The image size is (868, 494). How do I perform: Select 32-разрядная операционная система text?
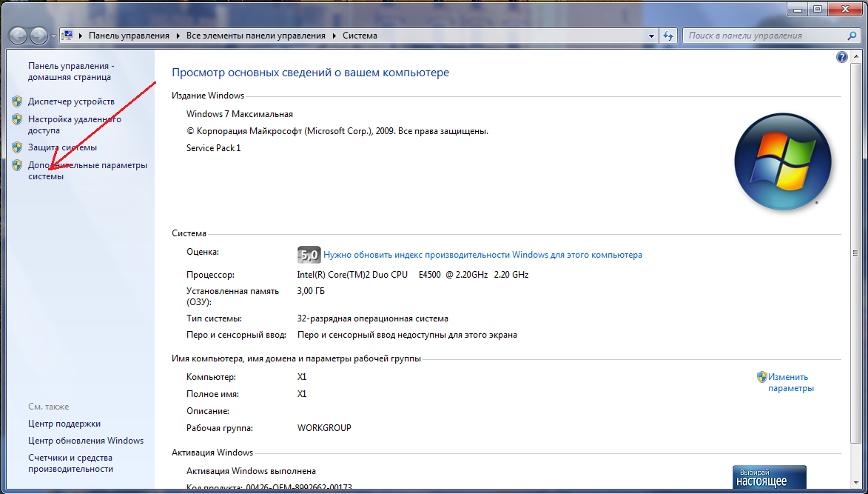[372, 319]
